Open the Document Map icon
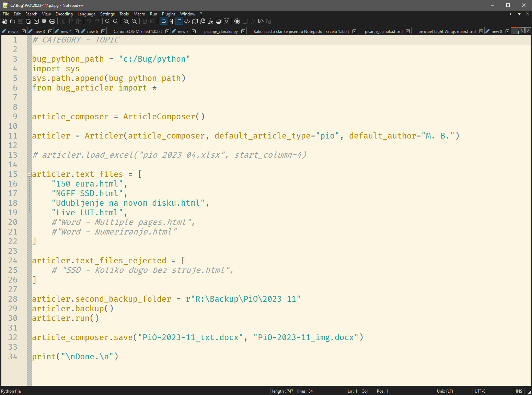Image resolution: width=532 pixels, height=395 pixels. (x=195, y=21)
